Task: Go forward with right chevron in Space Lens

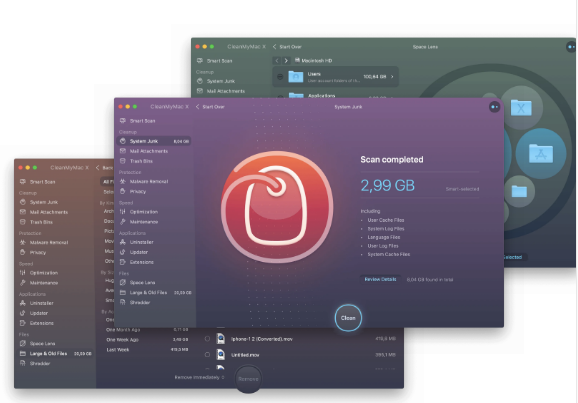Action: [x=286, y=60]
